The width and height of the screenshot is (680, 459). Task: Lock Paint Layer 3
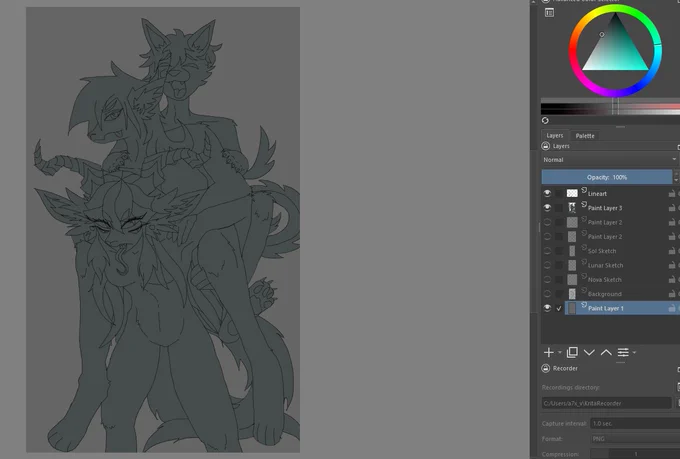point(671,208)
